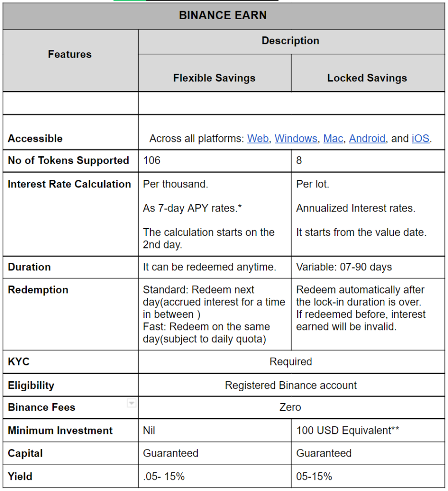448x491 pixels.
Task: Open the Web platform link
Action: [x=258, y=139]
